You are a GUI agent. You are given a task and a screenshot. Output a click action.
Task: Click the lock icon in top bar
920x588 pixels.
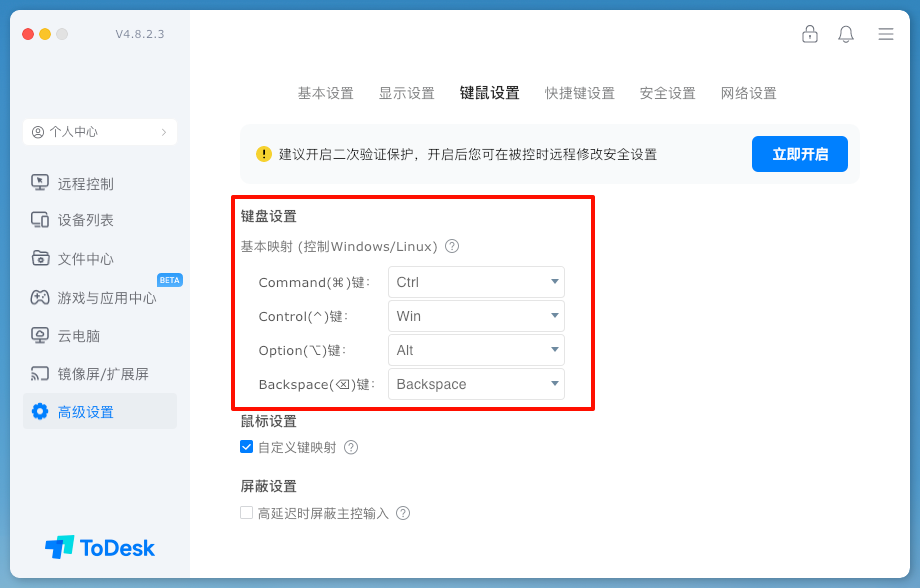(810, 34)
